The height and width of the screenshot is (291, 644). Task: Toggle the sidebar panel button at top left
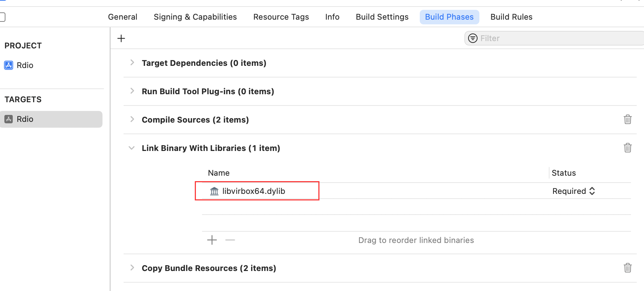2,17
